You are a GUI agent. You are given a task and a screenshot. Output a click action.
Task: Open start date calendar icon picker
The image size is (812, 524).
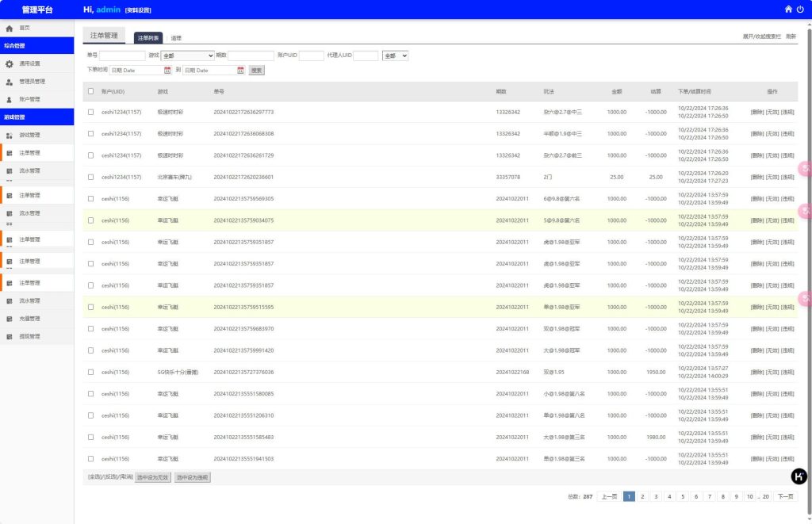(167, 70)
